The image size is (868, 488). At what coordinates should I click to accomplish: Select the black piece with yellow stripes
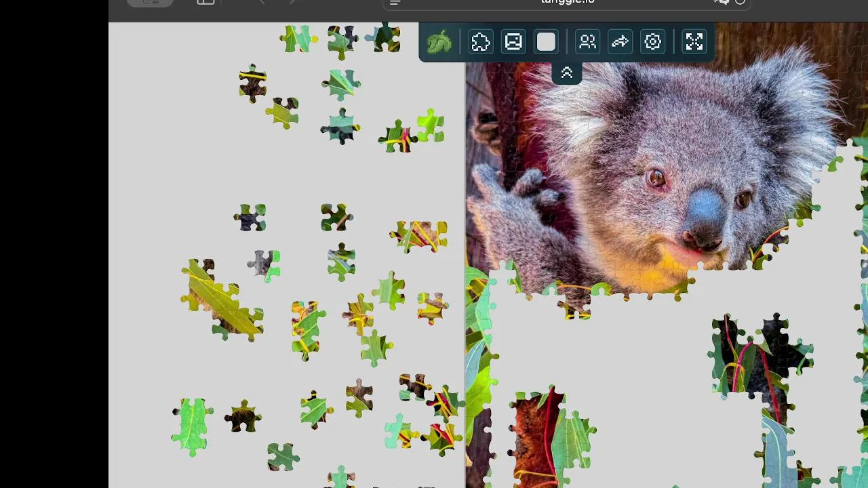pos(253,83)
